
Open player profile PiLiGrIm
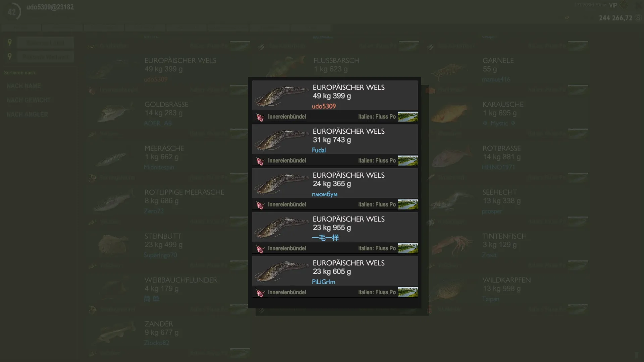323,282
